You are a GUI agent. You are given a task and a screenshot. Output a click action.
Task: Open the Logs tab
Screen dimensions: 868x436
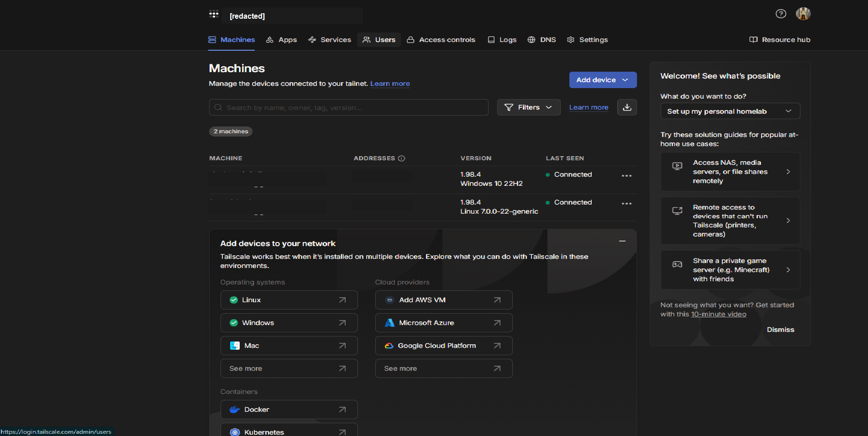(502, 40)
